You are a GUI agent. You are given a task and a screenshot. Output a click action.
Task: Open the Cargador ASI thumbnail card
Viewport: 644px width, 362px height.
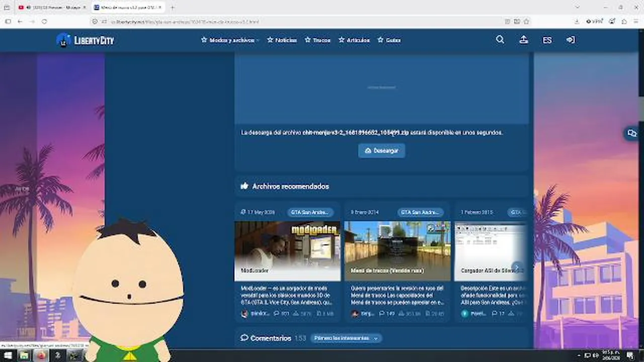pyautogui.click(x=491, y=251)
